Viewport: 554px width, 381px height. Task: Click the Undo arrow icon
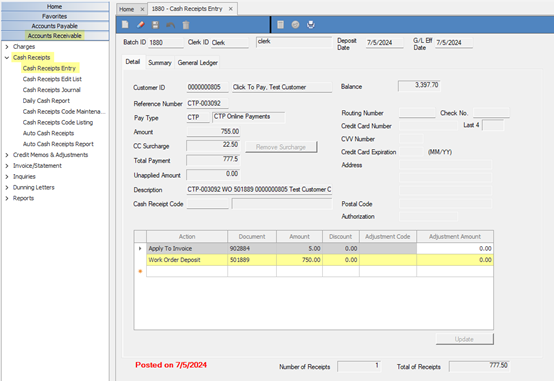click(171, 25)
